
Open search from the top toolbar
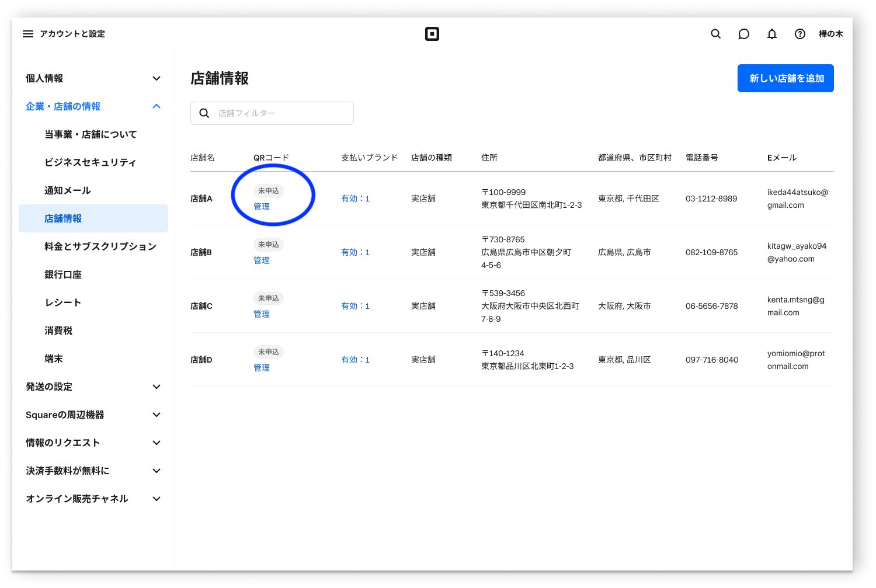click(x=715, y=34)
